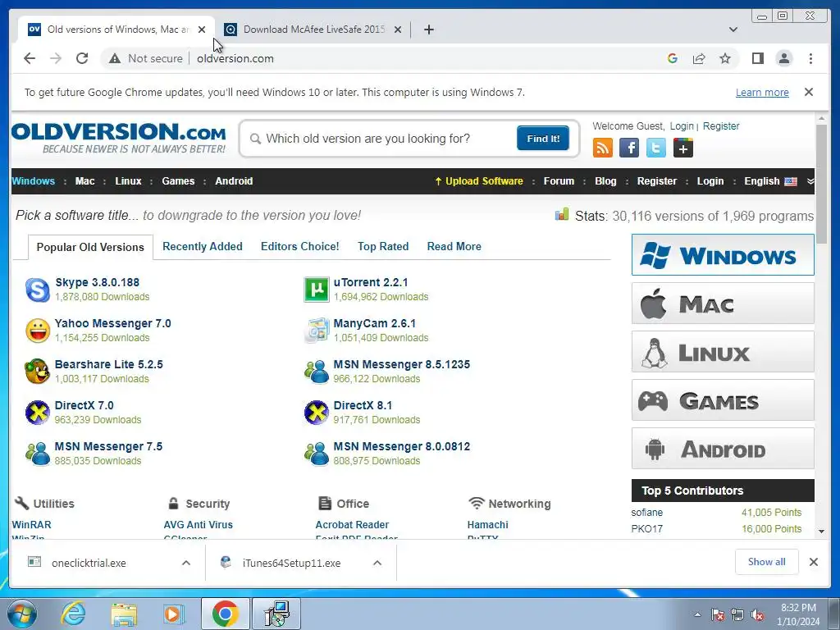Click the Google plus share icon
The width and height of the screenshot is (840, 630).
coord(683,148)
